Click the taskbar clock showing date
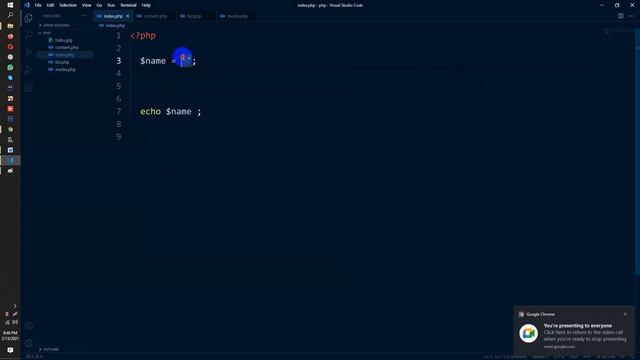Image resolution: width=640 pixels, height=360 pixels. (x=10, y=336)
